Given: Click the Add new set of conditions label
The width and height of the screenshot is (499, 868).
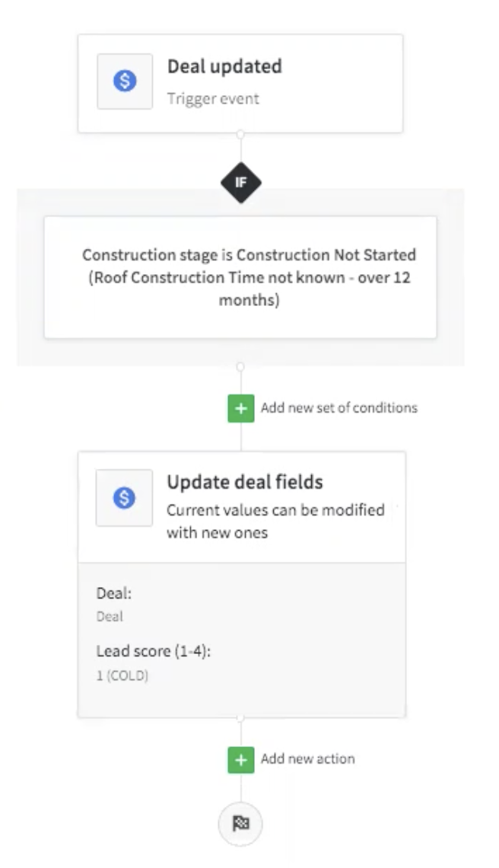Looking at the screenshot, I should 338,408.
